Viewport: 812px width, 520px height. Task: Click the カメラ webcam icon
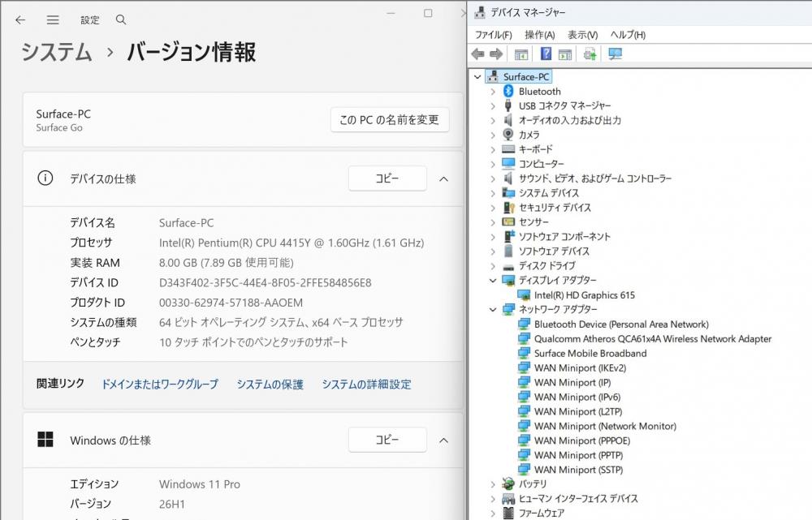[x=508, y=135]
